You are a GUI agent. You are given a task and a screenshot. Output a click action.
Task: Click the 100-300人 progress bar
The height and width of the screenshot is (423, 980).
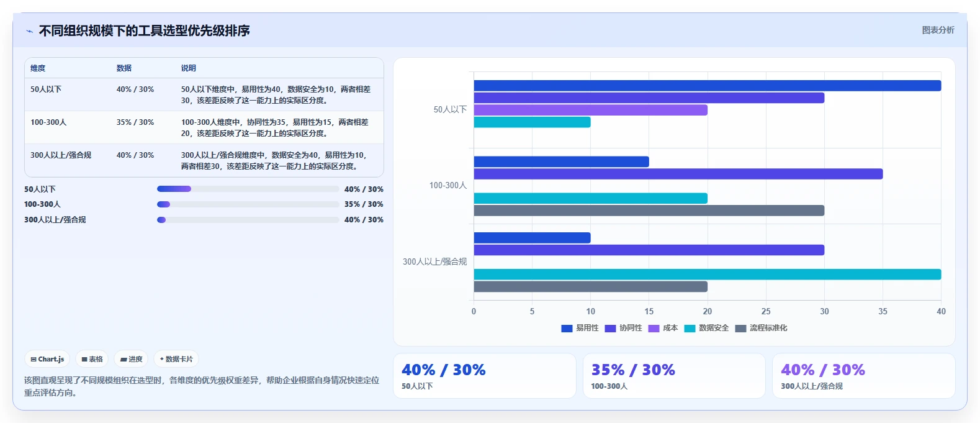coord(248,204)
